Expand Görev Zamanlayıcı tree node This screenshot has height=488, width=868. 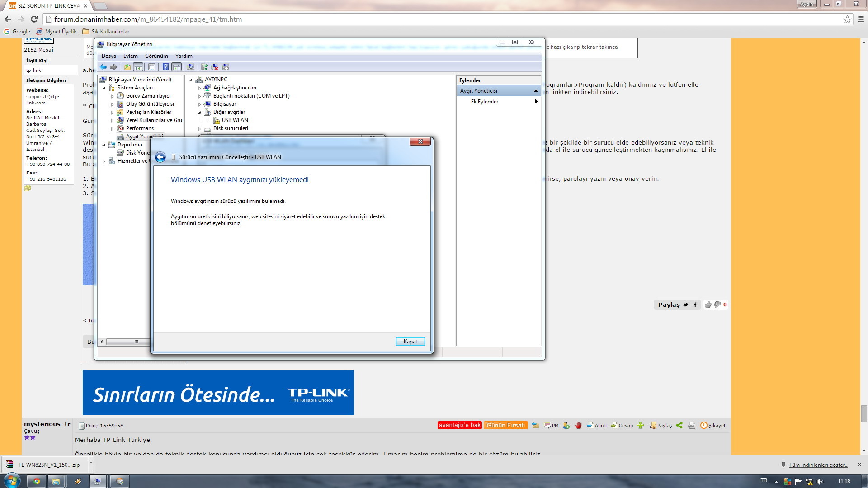click(x=112, y=96)
